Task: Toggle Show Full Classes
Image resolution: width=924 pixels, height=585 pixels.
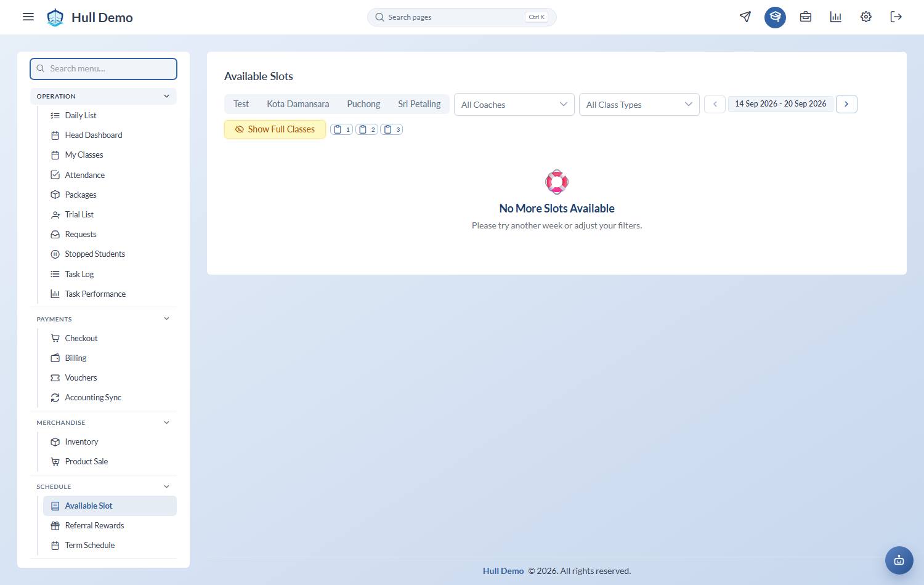Action: tap(275, 129)
